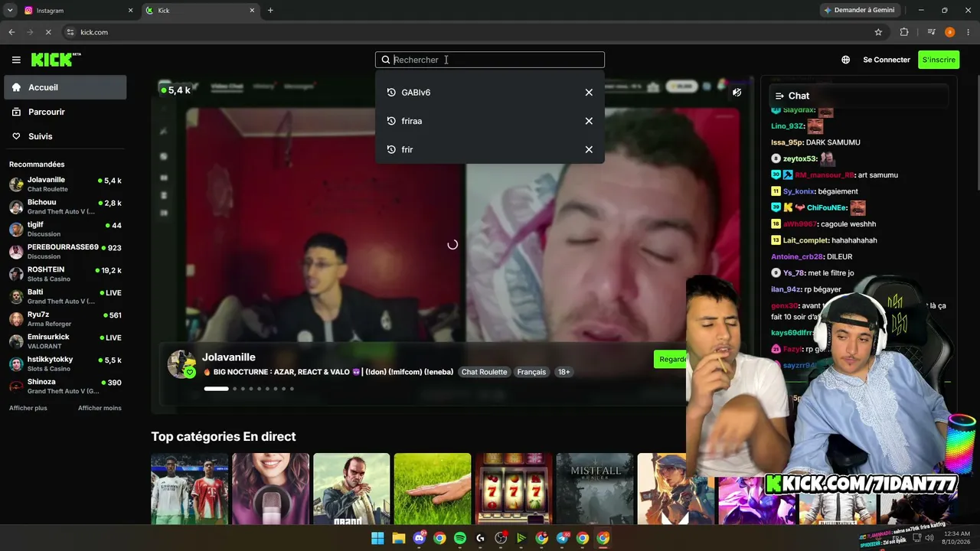Open Jolavanille streamer name link
The image size is (980, 551).
[229, 357]
